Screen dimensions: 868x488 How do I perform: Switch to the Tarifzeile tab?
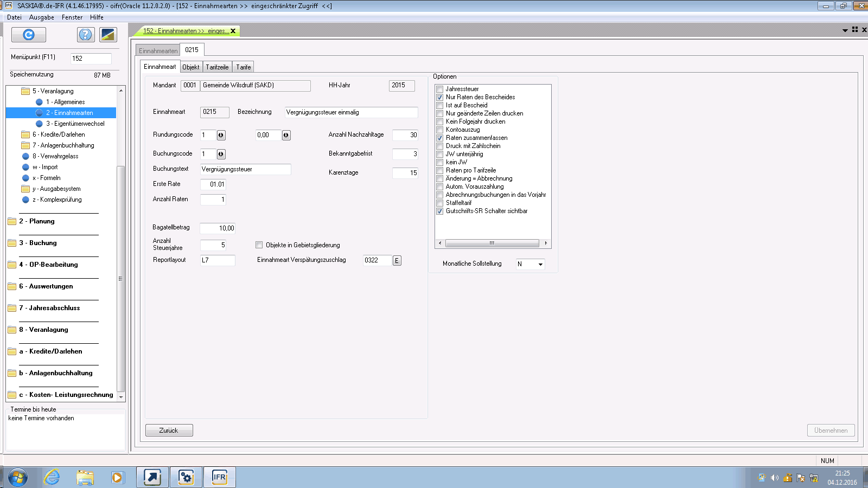pos(217,67)
